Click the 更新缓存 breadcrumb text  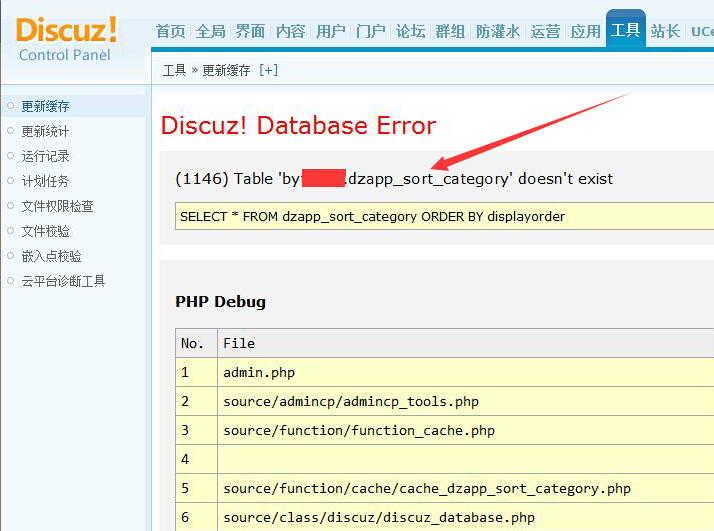click(x=226, y=70)
